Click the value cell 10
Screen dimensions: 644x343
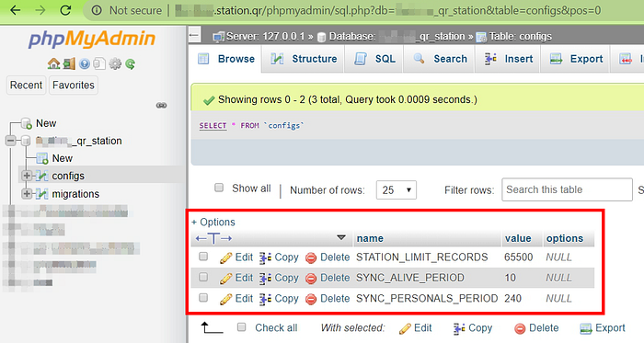[510, 278]
